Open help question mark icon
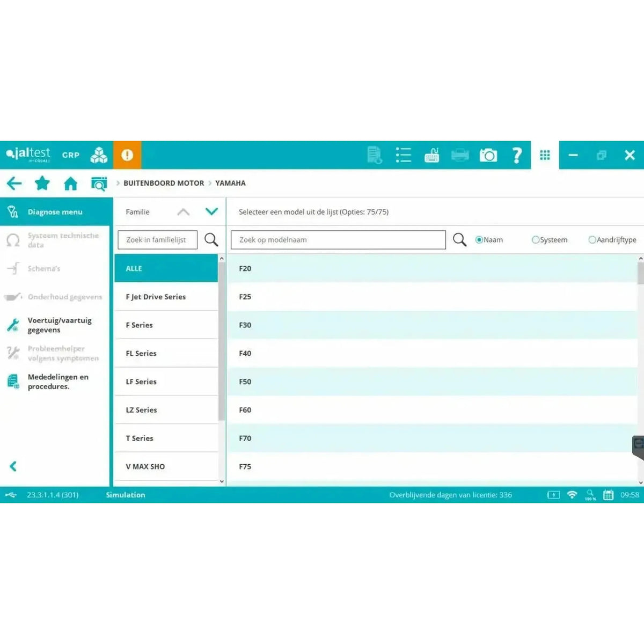This screenshot has width=644, height=644. (x=517, y=155)
